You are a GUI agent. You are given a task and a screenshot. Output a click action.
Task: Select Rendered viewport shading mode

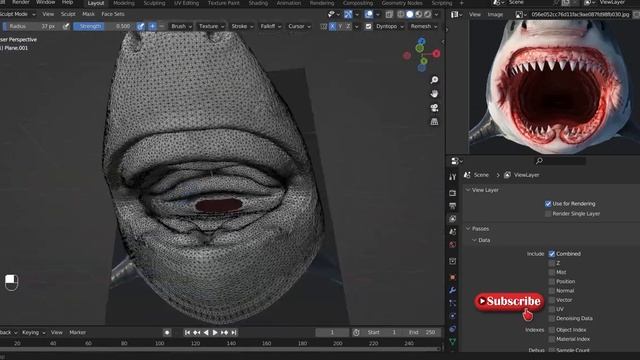coord(427,14)
